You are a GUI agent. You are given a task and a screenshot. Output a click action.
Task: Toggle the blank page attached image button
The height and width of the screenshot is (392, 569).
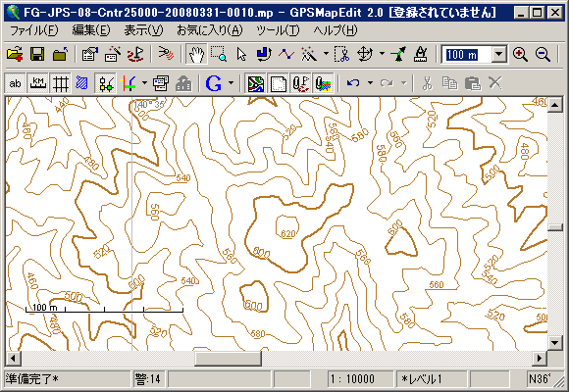[278, 83]
